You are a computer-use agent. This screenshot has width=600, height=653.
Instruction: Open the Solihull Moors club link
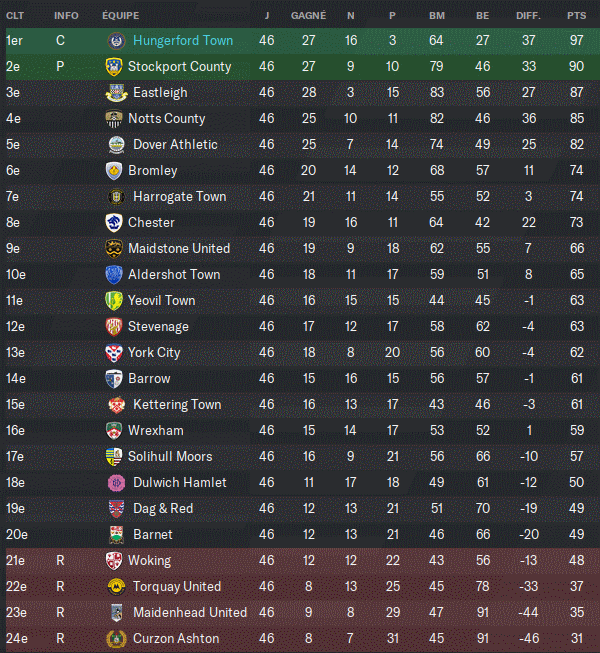tap(170, 457)
